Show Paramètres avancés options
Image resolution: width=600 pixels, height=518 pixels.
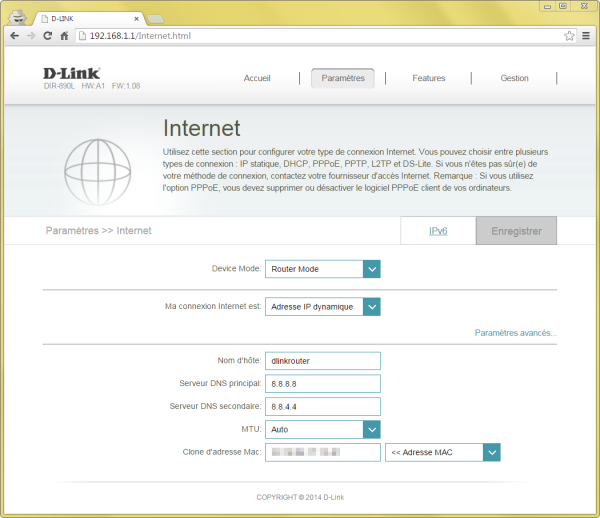[x=515, y=333]
